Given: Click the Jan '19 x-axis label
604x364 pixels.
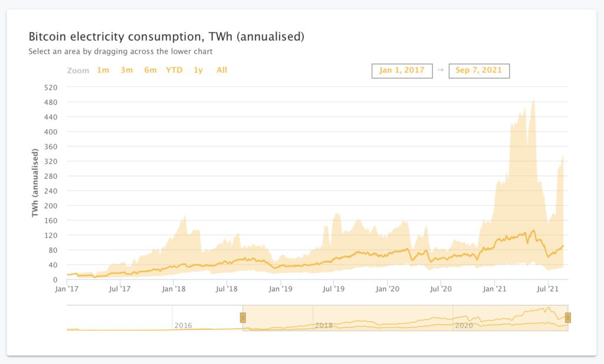Looking at the screenshot, I should [280, 289].
